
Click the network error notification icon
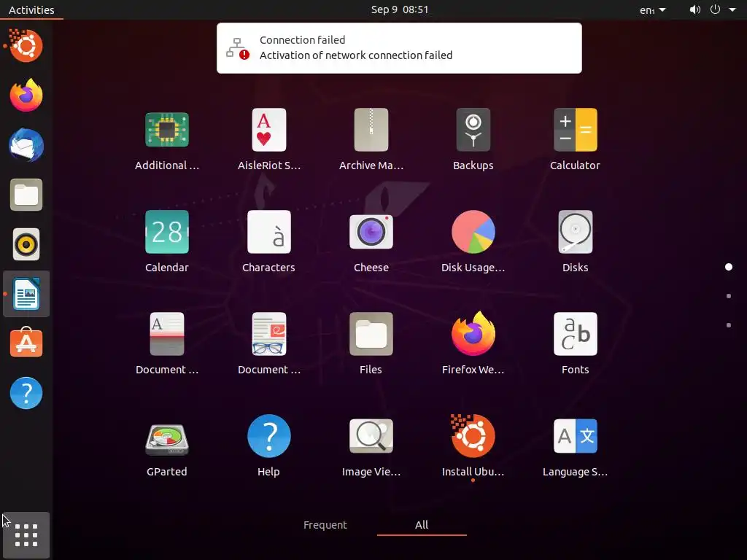coord(237,49)
